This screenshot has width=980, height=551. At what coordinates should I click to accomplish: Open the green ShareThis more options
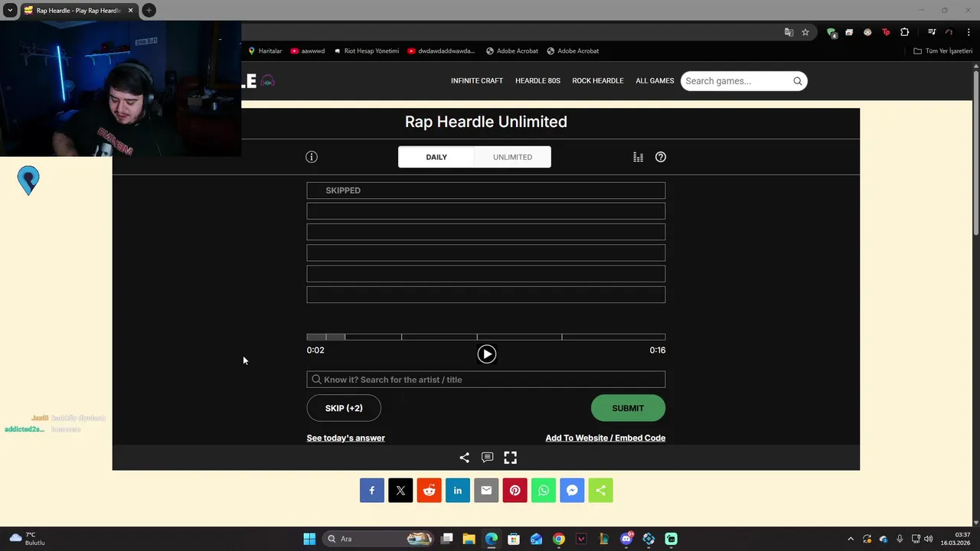pyautogui.click(x=600, y=491)
